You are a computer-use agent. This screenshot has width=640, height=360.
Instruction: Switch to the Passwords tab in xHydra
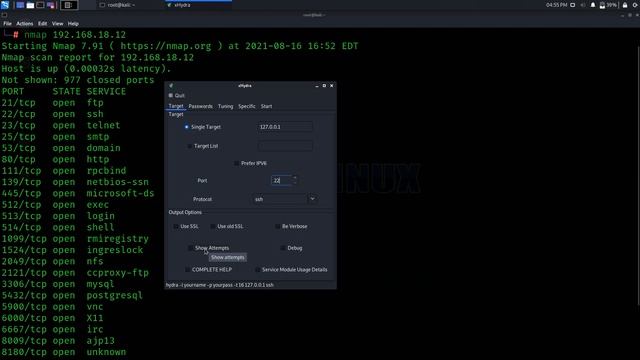coord(200,106)
